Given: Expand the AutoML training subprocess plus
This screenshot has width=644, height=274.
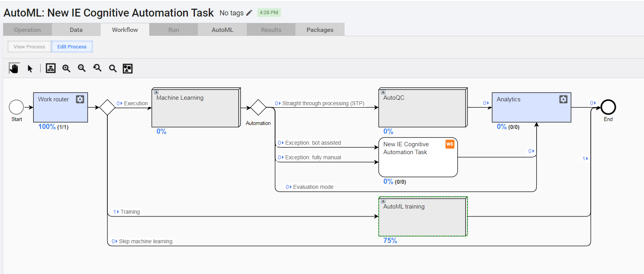Looking at the screenshot, I should coord(383,201).
